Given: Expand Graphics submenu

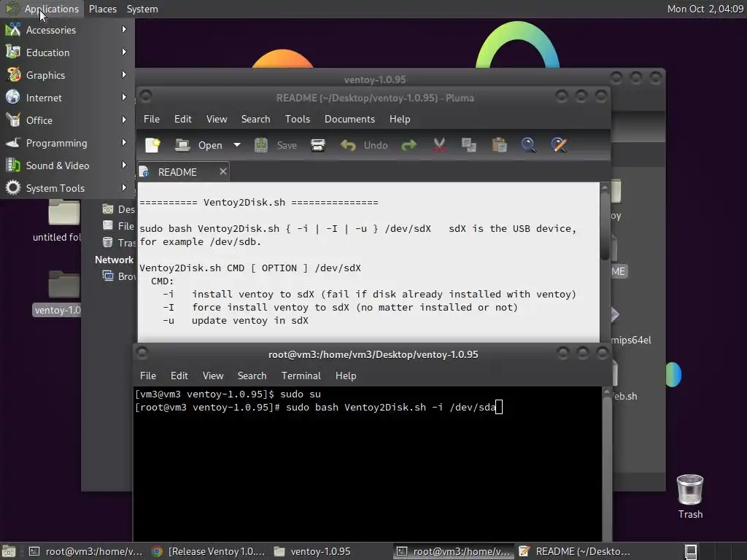Looking at the screenshot, I should (x=67, y=75).
